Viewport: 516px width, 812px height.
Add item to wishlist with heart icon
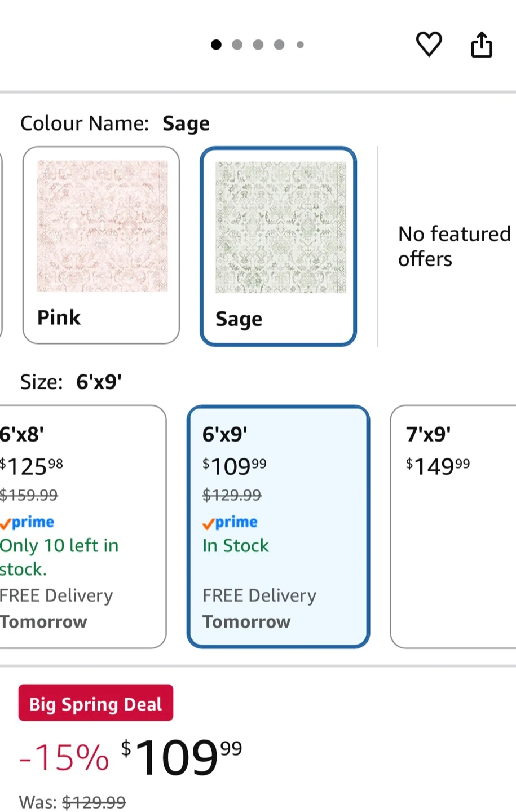tap(429, 45)
